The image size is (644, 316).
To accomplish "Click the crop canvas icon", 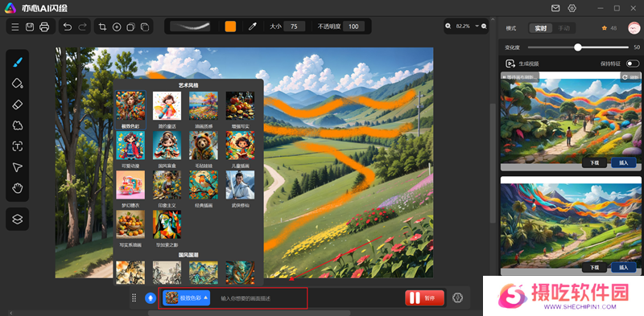I will (x=103, y=27).
